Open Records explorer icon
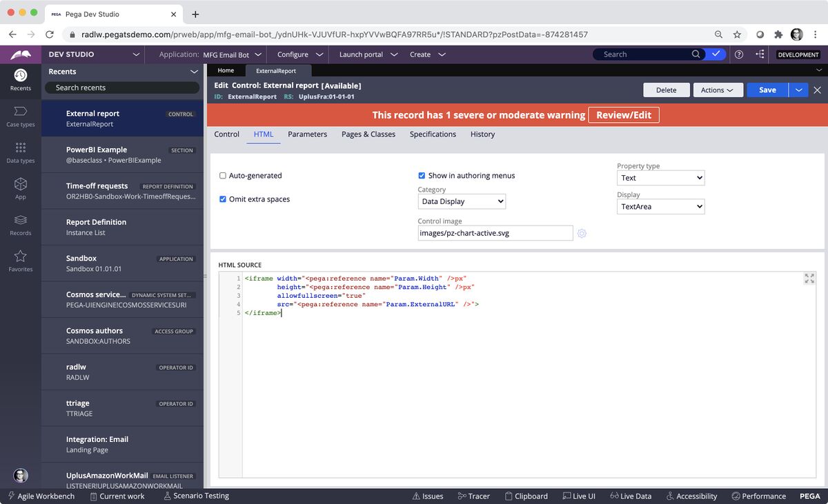 tap(20, 223)
